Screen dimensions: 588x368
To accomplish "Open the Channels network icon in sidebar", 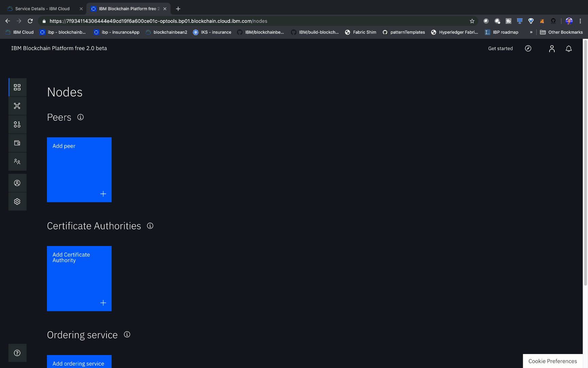I will [x=17, y=106].
